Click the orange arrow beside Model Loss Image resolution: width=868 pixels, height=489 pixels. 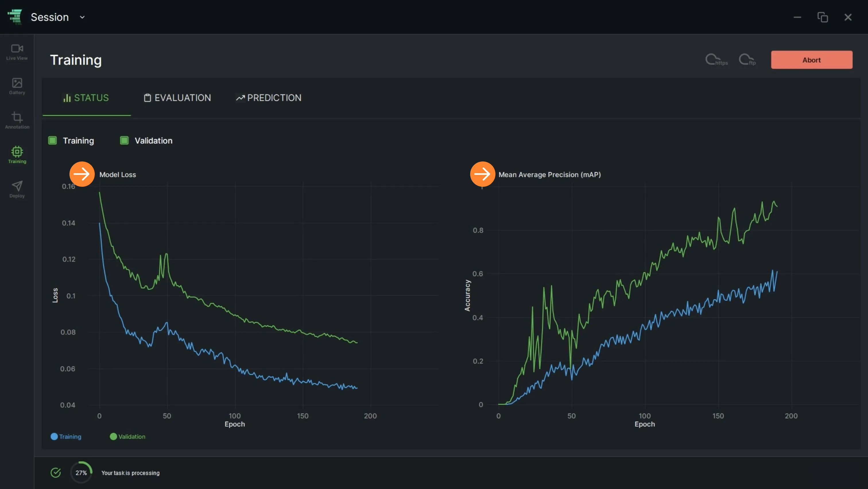82,174
